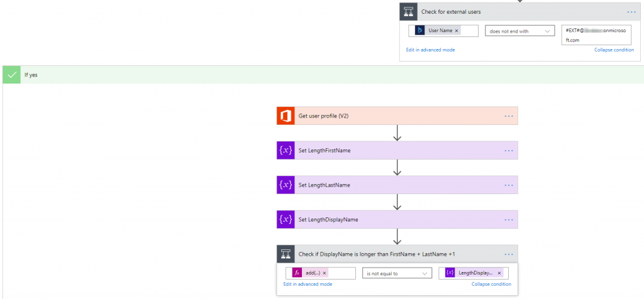
Task: Click the condition icon on Check if DisplayName step
Action: tap(286, 254)
